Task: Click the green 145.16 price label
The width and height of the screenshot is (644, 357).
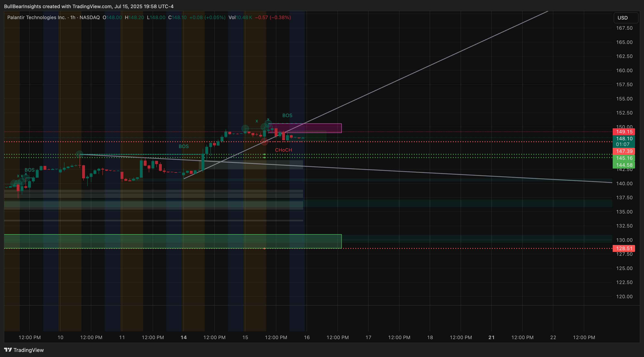Action: coord(624,158)
